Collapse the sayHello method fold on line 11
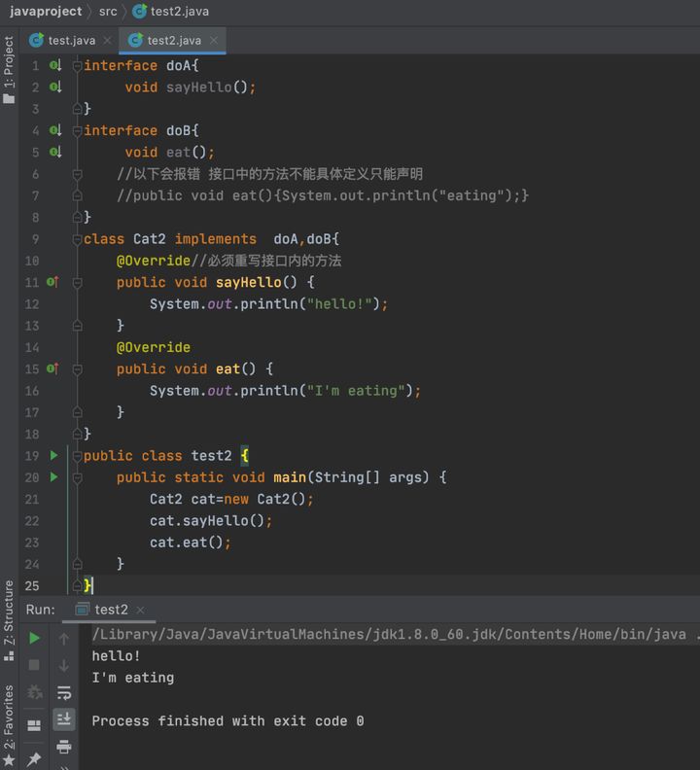The width and height of the screenshot is (700, 770). (77, 283)
